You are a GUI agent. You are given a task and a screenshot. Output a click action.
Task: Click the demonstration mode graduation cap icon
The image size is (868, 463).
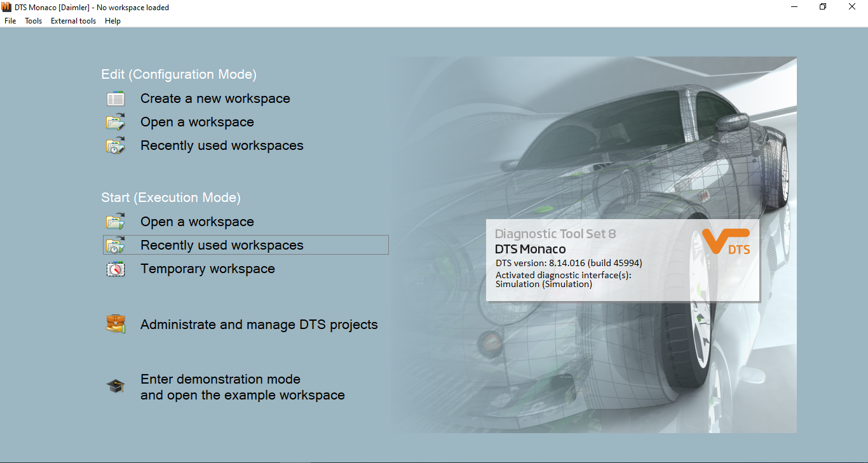(x=116, y=386)
